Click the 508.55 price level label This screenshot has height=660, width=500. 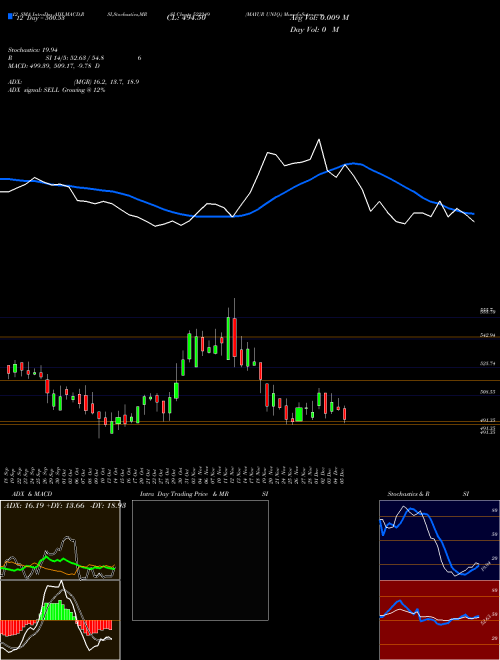pyautogui.click(x=488, y=391)
